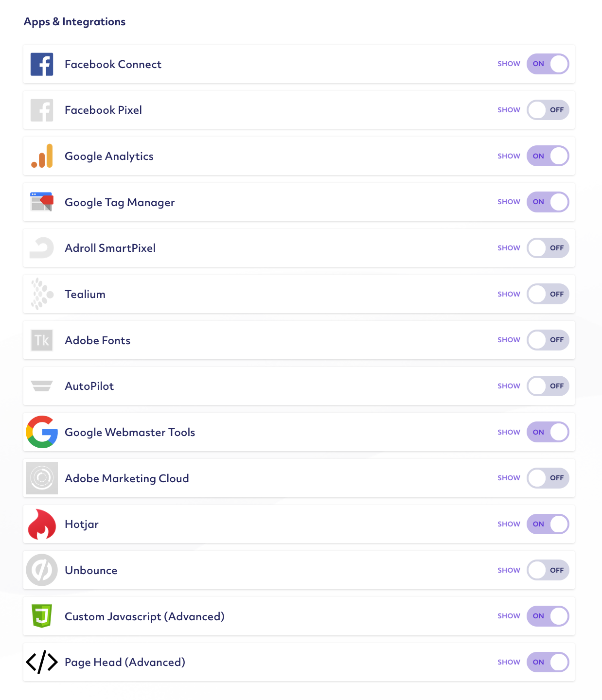Click the Custom Javascript (Advanced) label
Image resolution: width=602 pixels, height=700 pixels.
point(144,616)
